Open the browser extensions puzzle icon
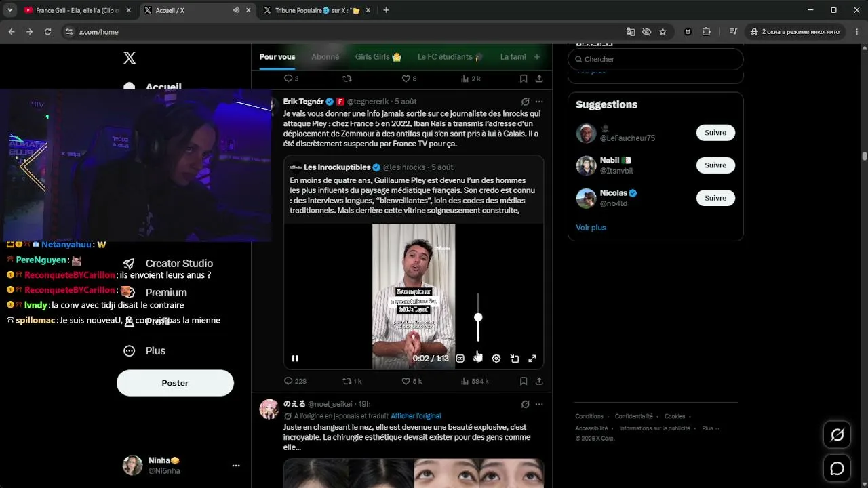 coord(706,32)
